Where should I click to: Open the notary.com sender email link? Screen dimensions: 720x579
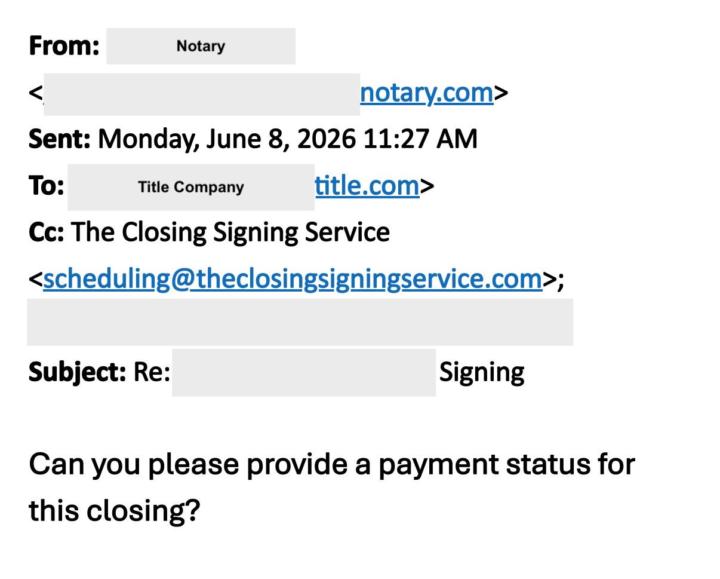pyautogui.click(x=427, y=94)
